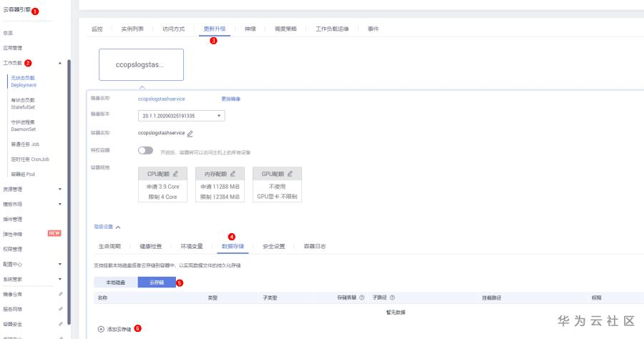Image resolution: width=644 pixels, height=339 pixels.
Task: Click the 挂载路径 column header
Action: click(x=492, y=298)
